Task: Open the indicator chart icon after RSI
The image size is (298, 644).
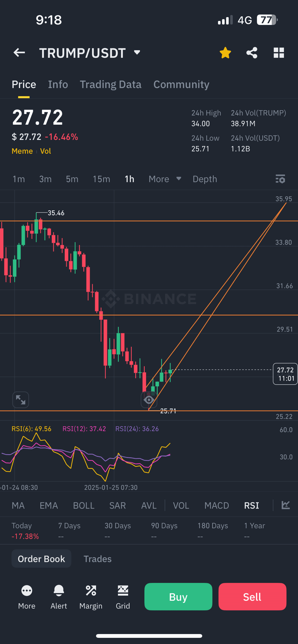Action: [x=286, y=505]
